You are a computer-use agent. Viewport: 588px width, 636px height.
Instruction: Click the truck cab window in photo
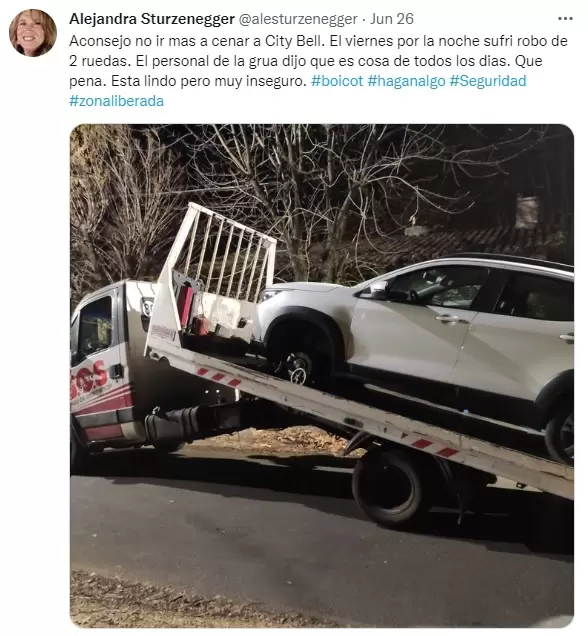pos(96,324)
